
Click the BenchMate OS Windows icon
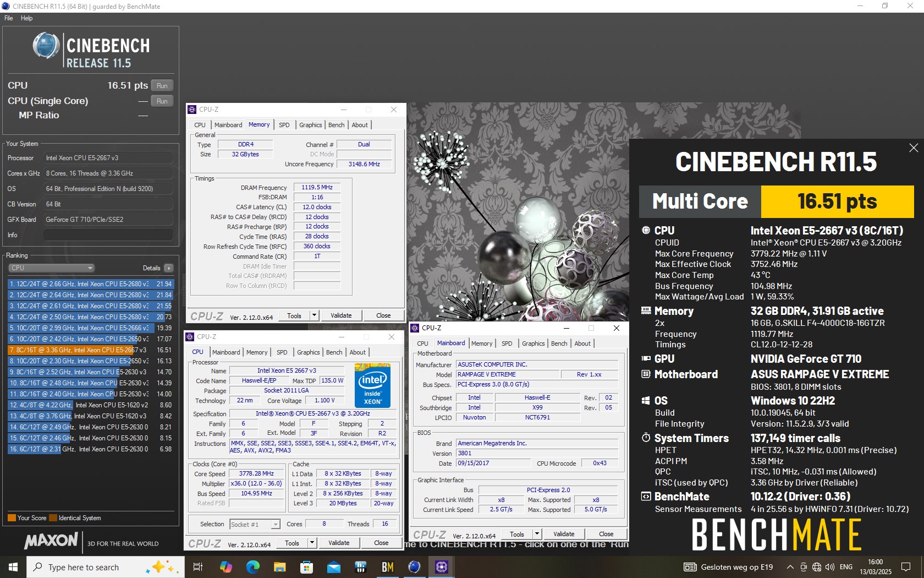(646, 400)
